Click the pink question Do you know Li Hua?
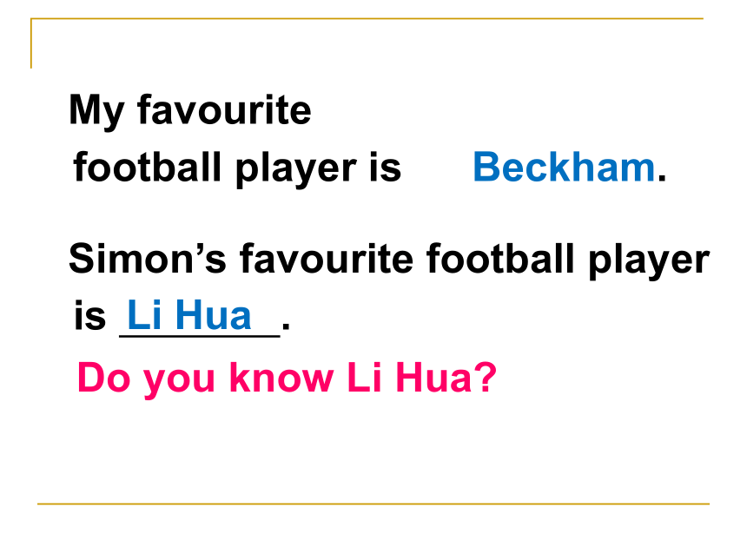 pyautogui.click(x=287, y=378)
